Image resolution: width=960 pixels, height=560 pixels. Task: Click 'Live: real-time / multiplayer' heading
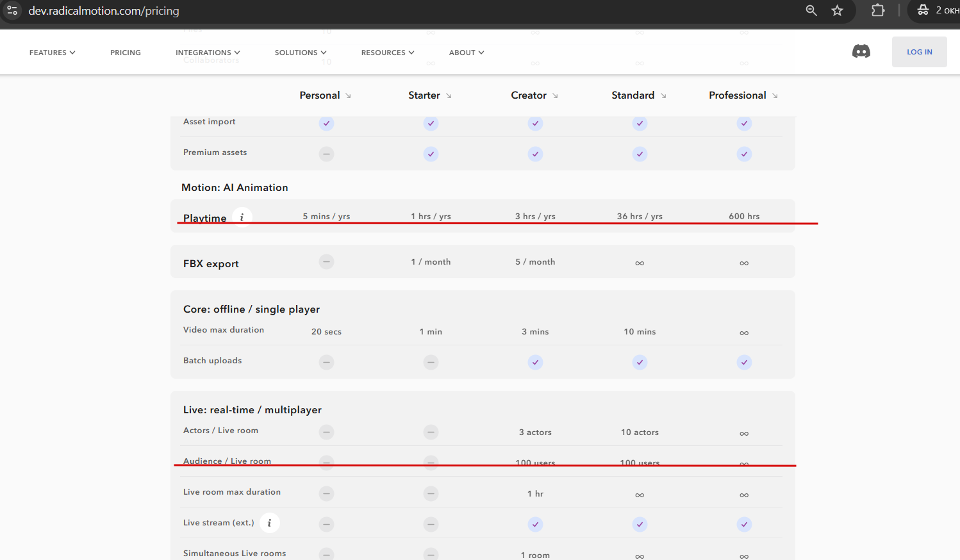[x=252, y=410]
